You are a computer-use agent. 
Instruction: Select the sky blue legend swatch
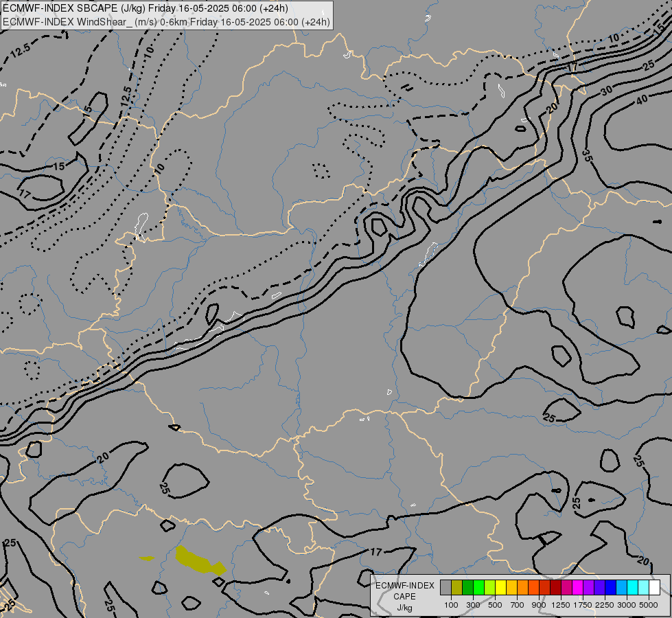pyautogui.click(x=621, y=587)
